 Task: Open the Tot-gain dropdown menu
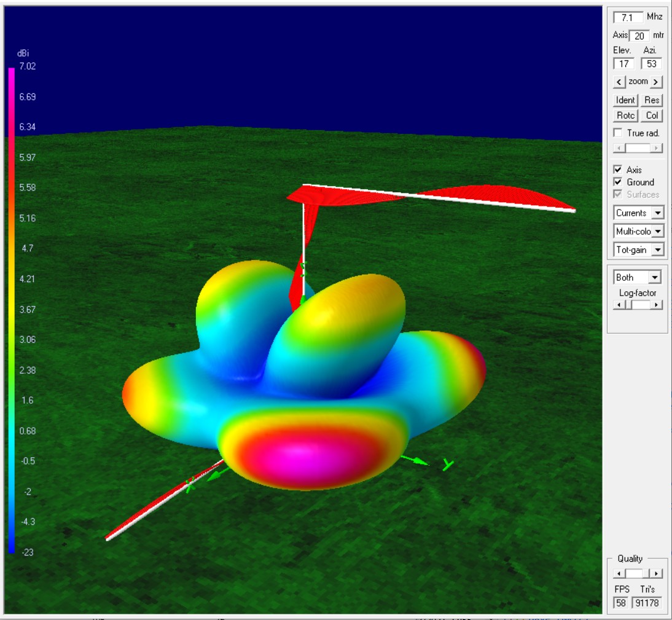tap(657, 250)
